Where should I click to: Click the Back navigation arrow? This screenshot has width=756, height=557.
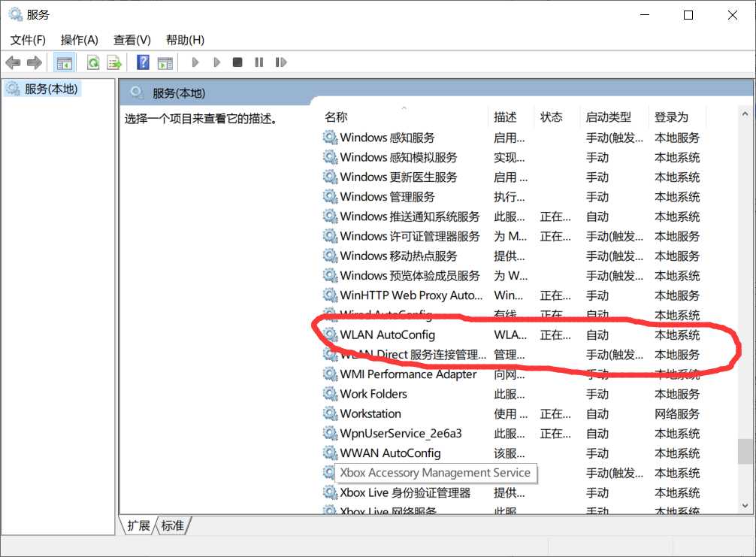[x=13, y=62]
